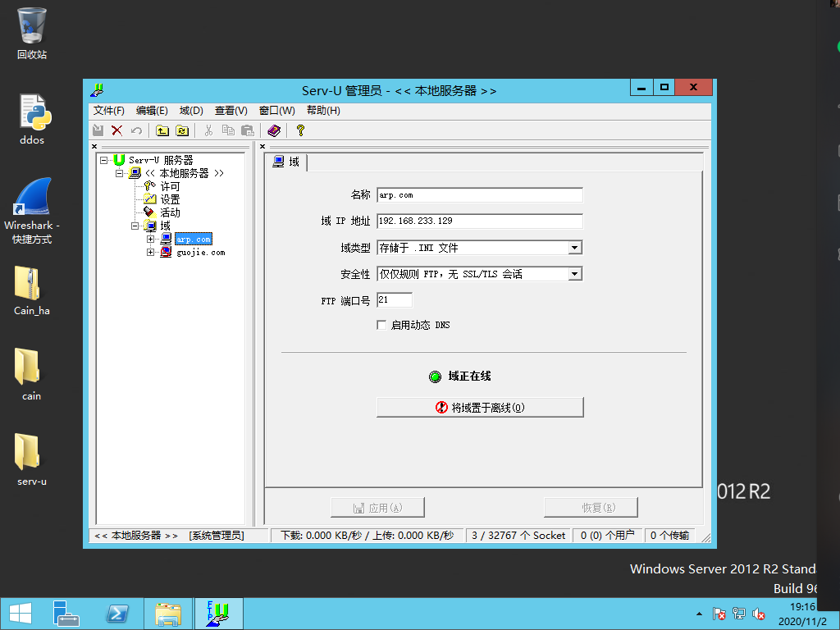Select the arp.com tree item
This screenshot has width=840, height=630.
194,239
